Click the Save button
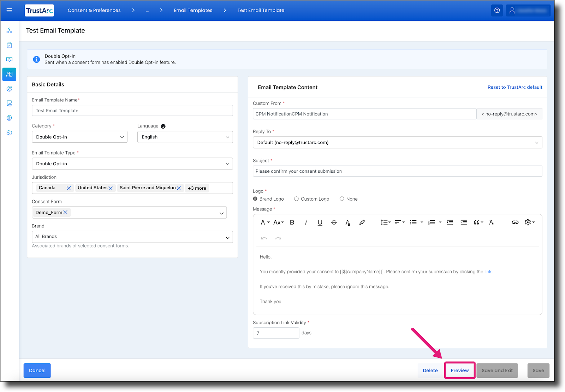Screen dimensions: 565x392 pyautogui.click(x=539, y=370)
